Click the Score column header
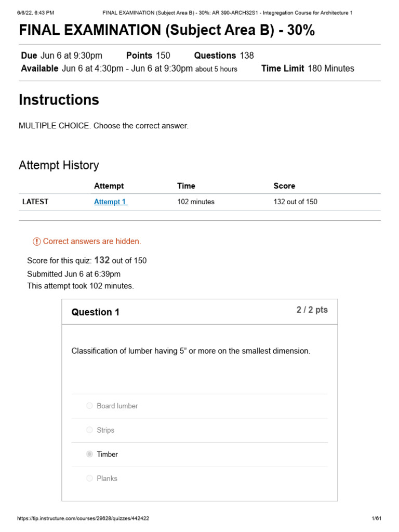 (x=284, y=186)
